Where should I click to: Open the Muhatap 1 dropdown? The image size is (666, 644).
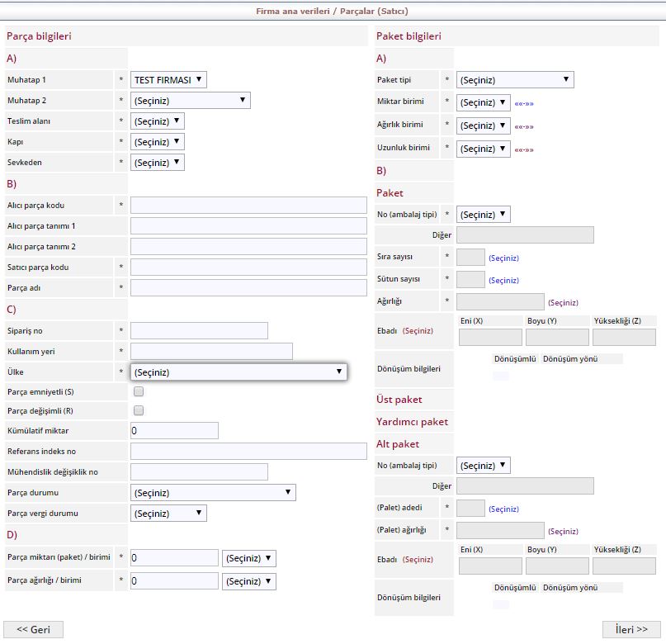pyautogui.click(x=169, y=80)
